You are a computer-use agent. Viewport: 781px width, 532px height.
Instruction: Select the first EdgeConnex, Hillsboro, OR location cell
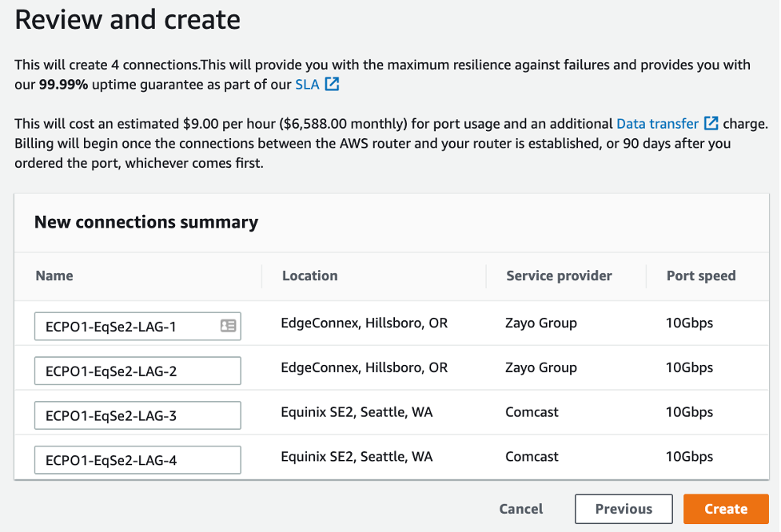[365, 324]
